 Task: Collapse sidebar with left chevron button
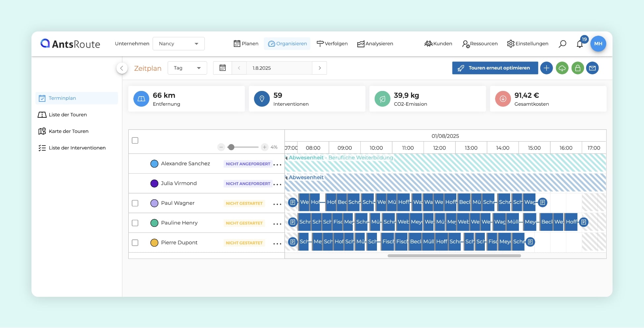point(122,68)
